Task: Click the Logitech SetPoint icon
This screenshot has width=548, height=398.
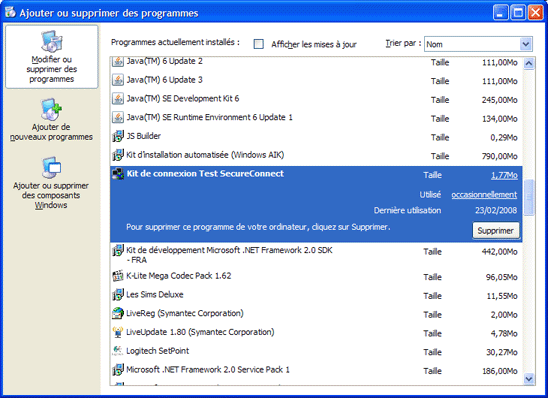Action: pos(118,351)
